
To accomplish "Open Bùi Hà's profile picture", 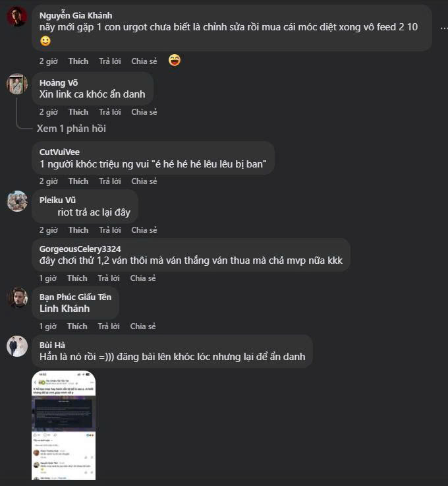I will click(17, 346).
